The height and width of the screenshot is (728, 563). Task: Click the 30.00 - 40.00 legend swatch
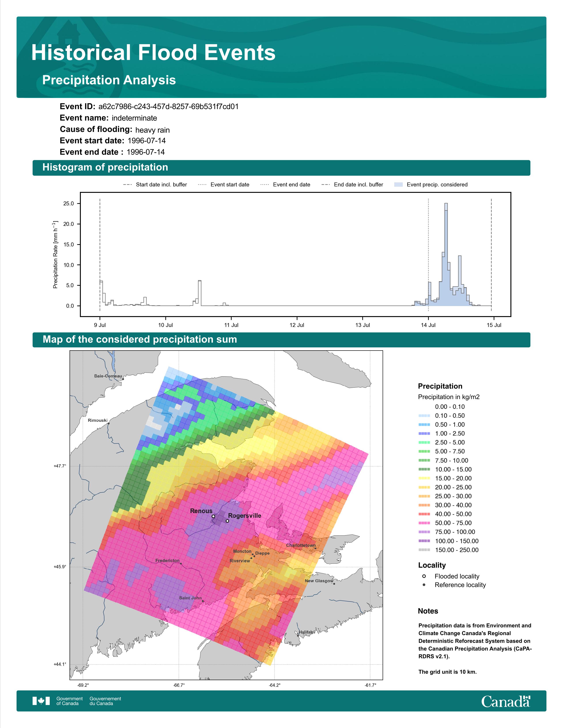[424, 505]
